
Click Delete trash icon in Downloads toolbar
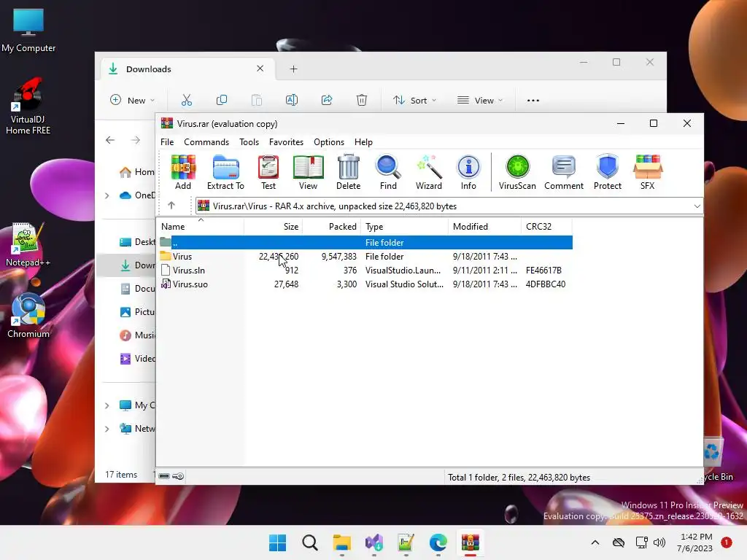click(x=362, y=100)
